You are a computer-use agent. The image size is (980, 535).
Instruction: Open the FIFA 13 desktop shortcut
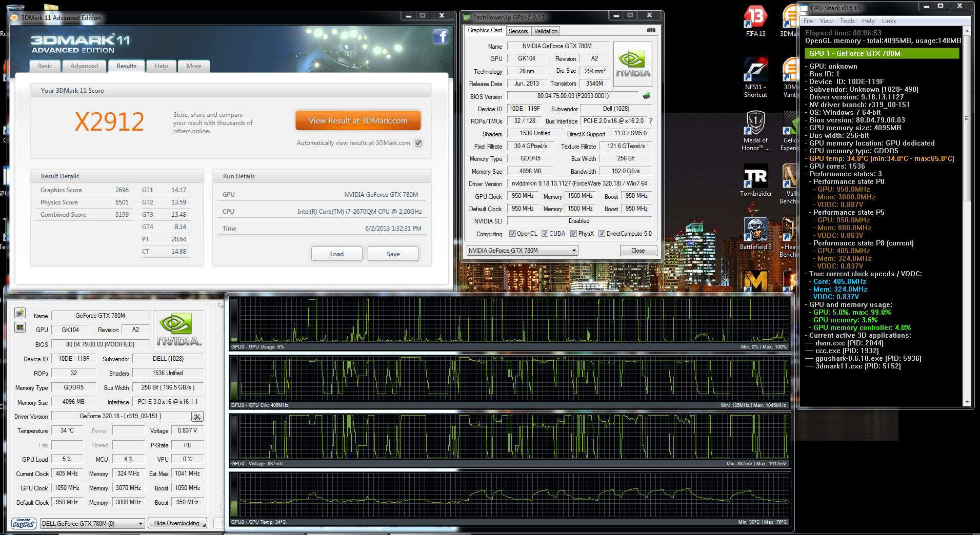(755, 20)
